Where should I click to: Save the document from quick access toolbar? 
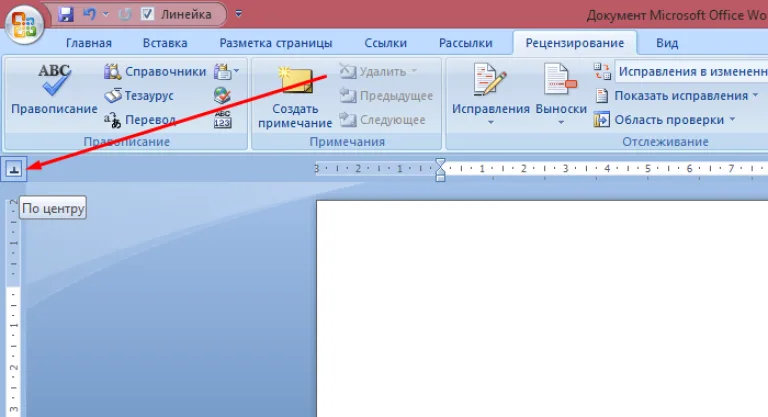[x=66, y=14]
